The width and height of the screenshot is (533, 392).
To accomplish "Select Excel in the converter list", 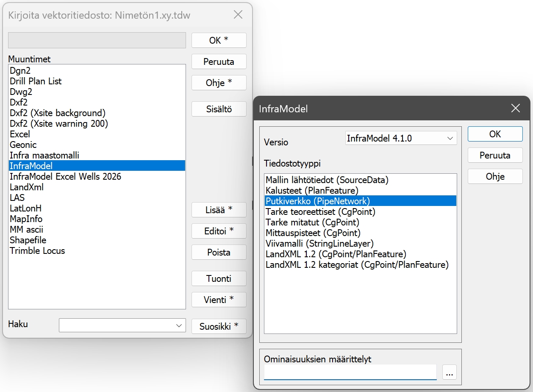I will [x=97, y=134].
